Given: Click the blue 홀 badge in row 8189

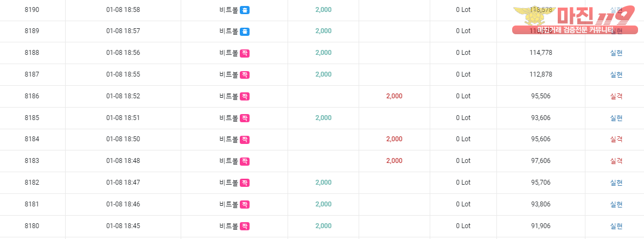Looking at the screenshot, I should coord(245,31).
